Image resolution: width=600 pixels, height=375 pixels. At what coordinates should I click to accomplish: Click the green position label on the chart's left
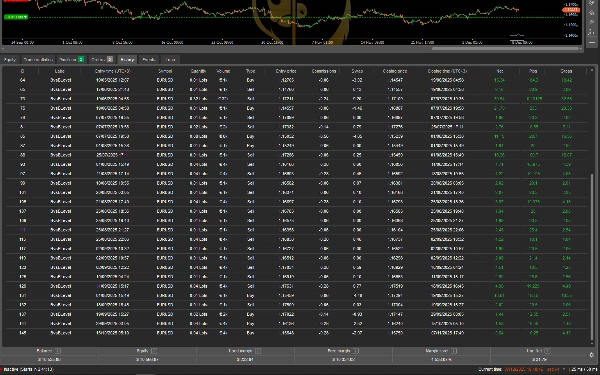(x=16, y=17)
